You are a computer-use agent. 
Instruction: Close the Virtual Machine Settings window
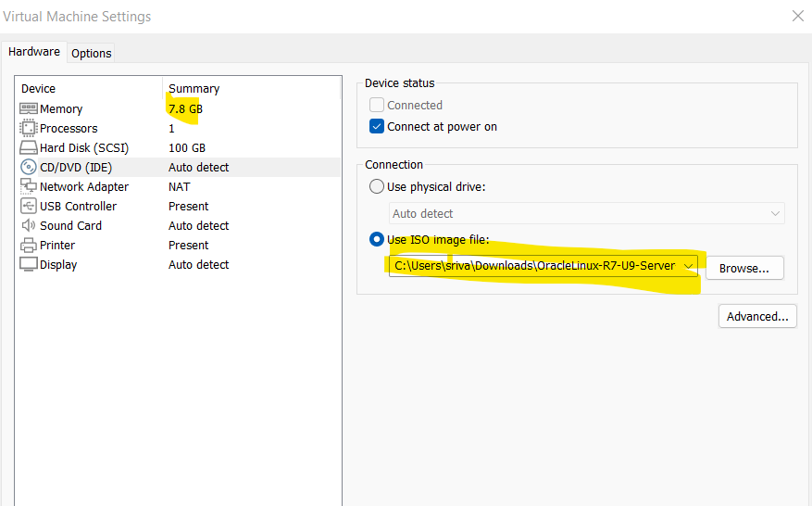click(797, 16)
